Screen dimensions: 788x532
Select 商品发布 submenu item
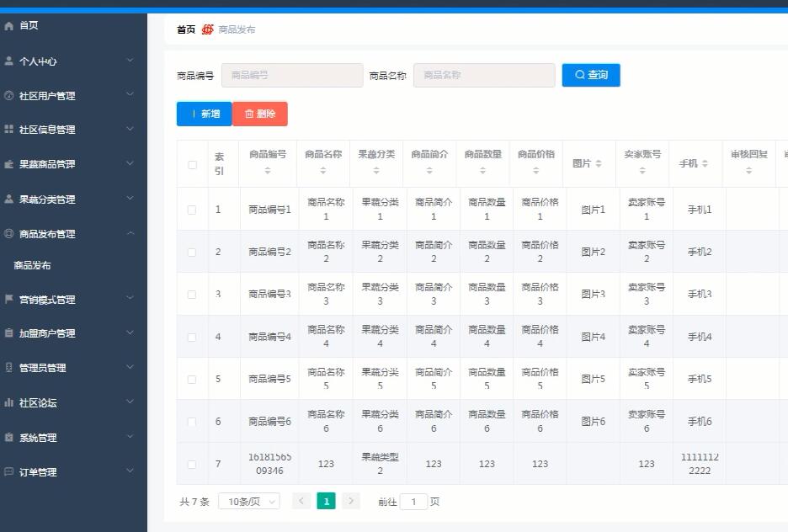(x=32, y=265)
